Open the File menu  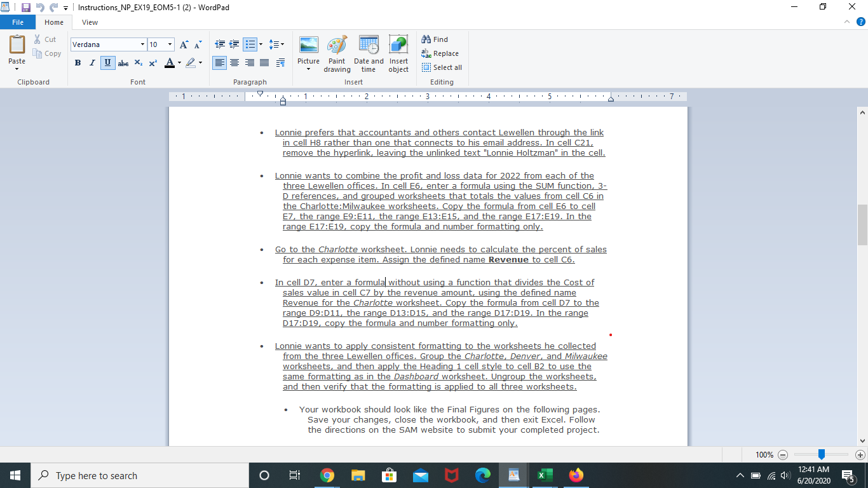pyautogui.click(x=18, y=21)
